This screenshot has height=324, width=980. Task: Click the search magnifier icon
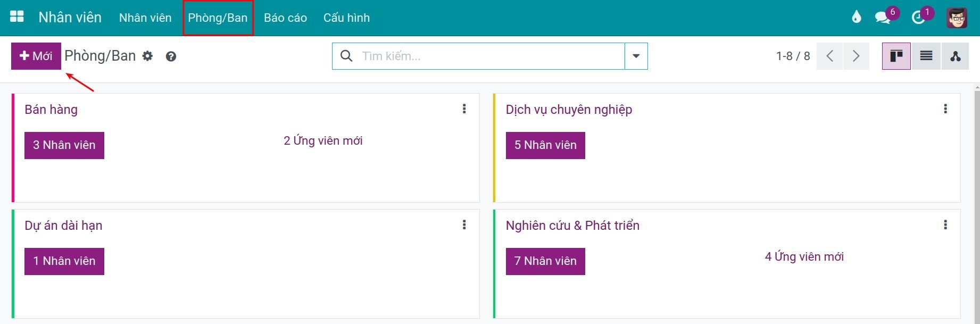coord(346,56)
